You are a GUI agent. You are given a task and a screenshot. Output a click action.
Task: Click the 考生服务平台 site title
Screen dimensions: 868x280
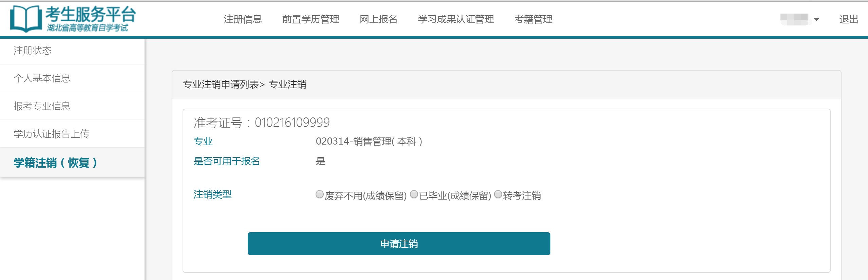[91, 15]
